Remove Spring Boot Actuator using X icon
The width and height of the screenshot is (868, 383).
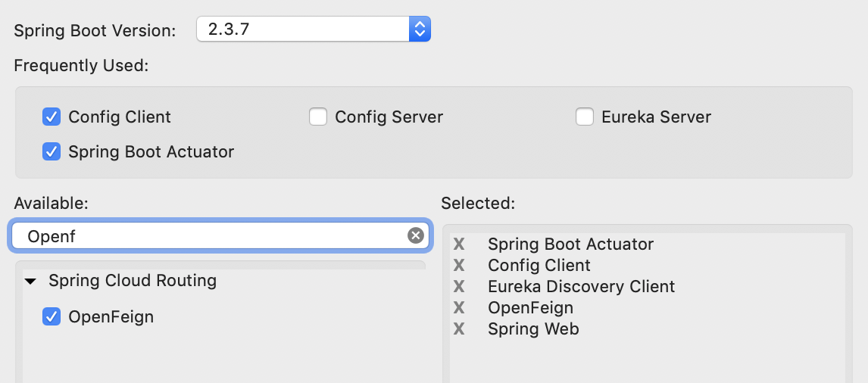coord(458,244)
